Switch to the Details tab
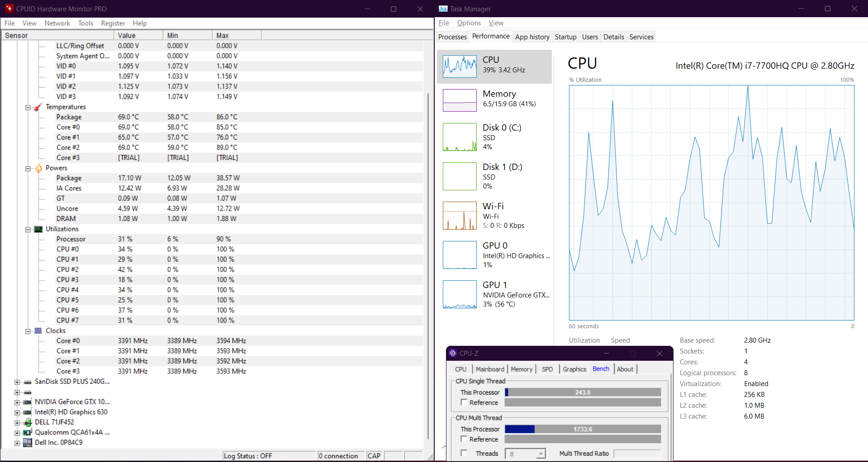This screenshot has width=868, height=462. tap(614, 37)
